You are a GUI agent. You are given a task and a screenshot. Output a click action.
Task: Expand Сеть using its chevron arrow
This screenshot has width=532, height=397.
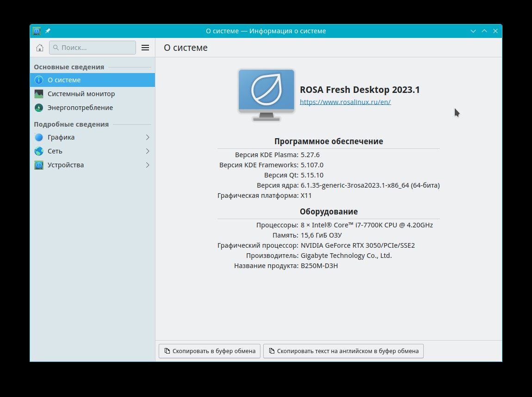coord(148,151)
